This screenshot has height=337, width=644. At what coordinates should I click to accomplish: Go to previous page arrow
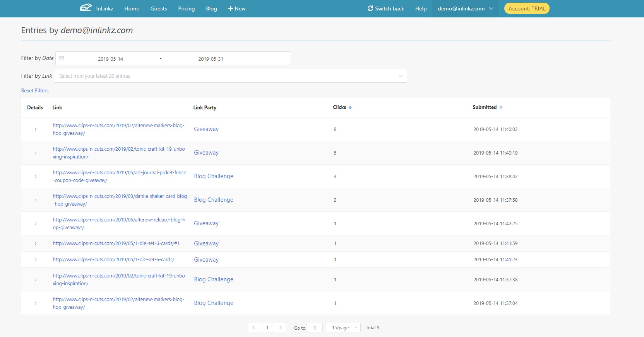coord(254,327)
